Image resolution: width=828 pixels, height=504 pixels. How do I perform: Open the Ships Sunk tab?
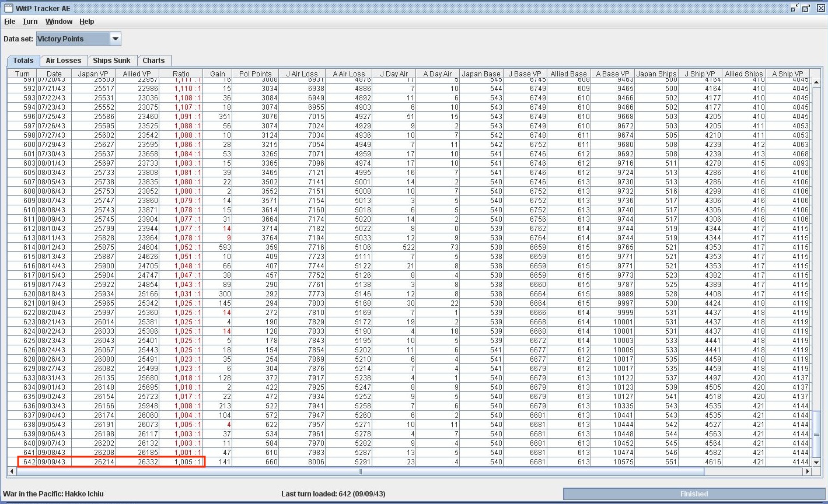point(112,60)
